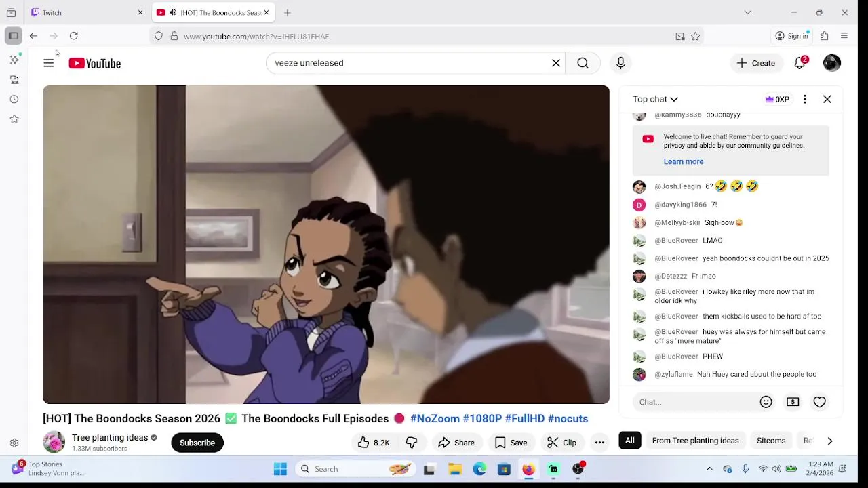The image size is (868, 488).
Task: Open the browser Sign in button
Action: click(792, 36)
